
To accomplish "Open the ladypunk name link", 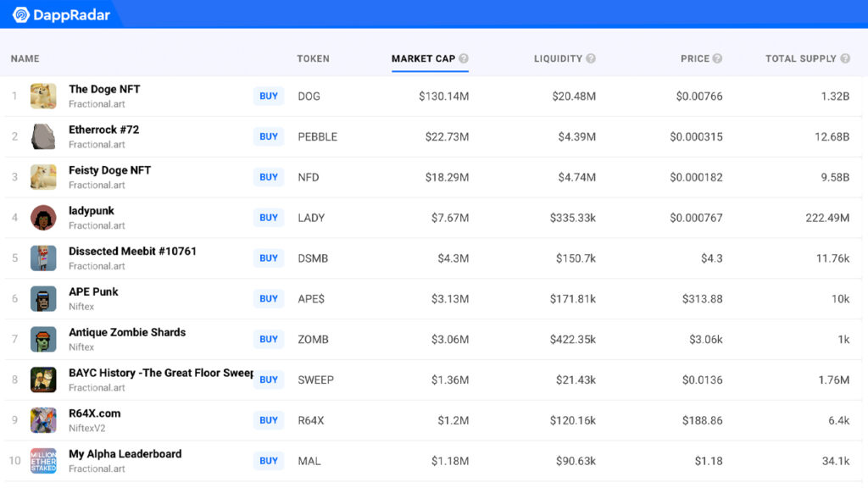I will (92, 211).
